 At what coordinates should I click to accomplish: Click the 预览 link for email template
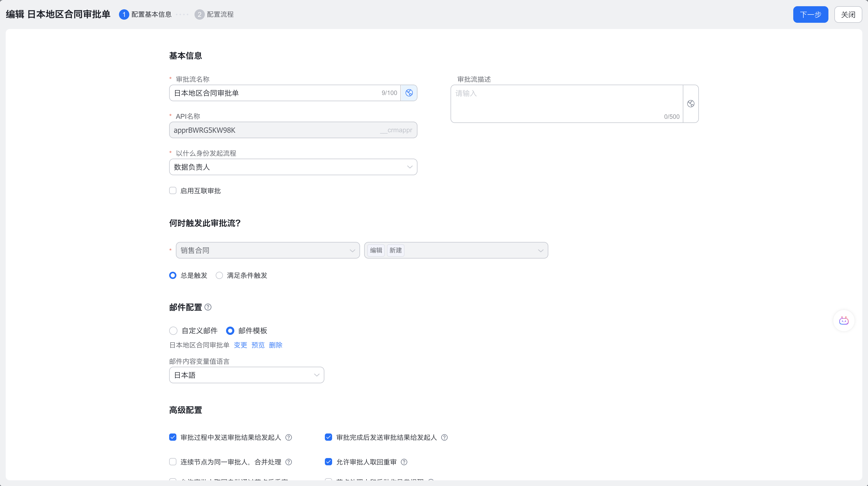coord(258,345)
